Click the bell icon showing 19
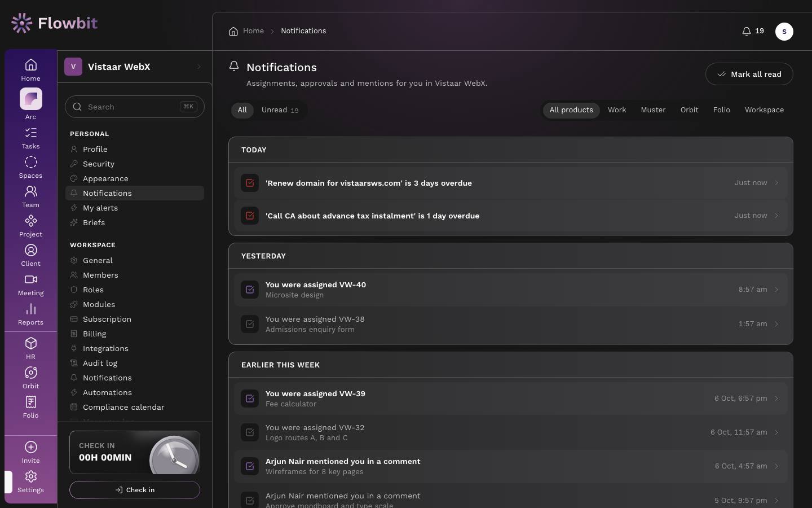812x508 pixels. [x=753, y=31]
